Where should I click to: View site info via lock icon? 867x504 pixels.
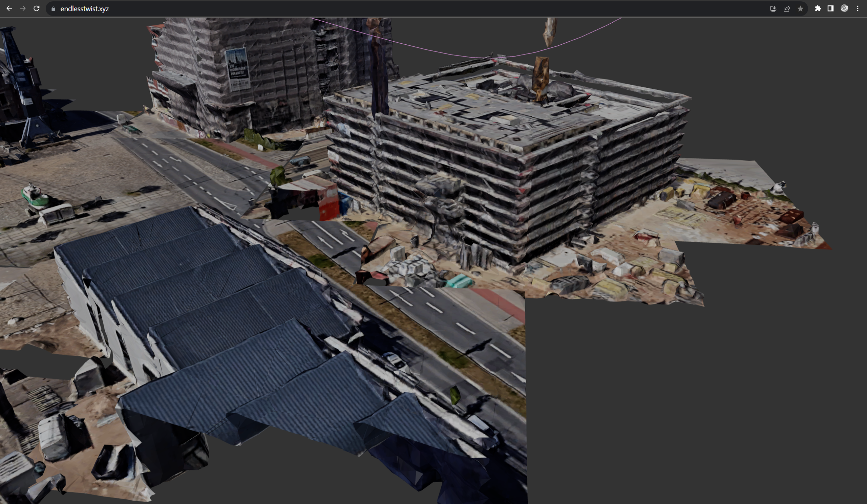pos(53,9)
